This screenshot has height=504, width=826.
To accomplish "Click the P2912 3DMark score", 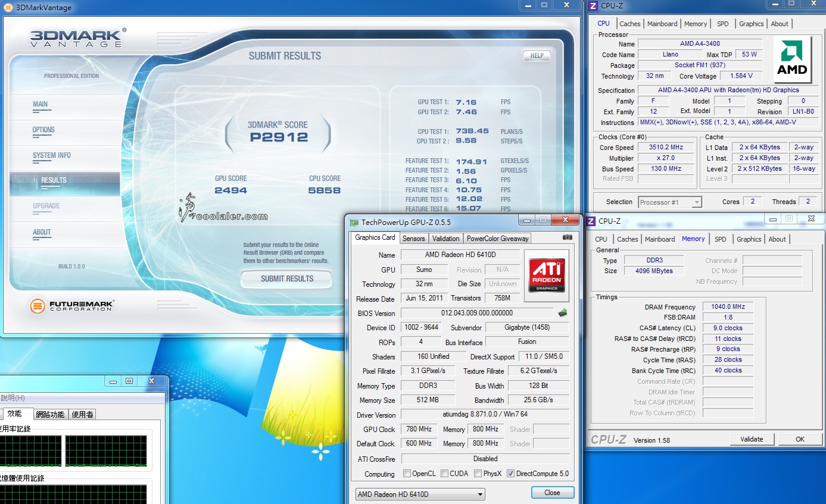I will coord(279,137).
